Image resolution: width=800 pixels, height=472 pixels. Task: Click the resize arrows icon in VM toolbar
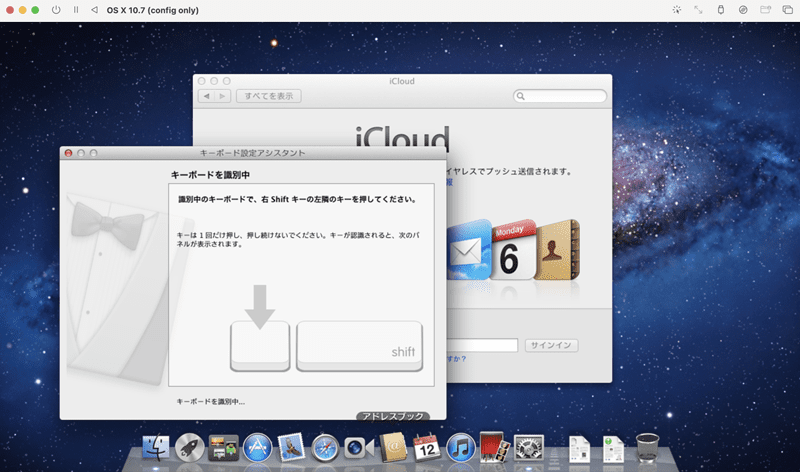pyautogui.click(x=698, y=10)
